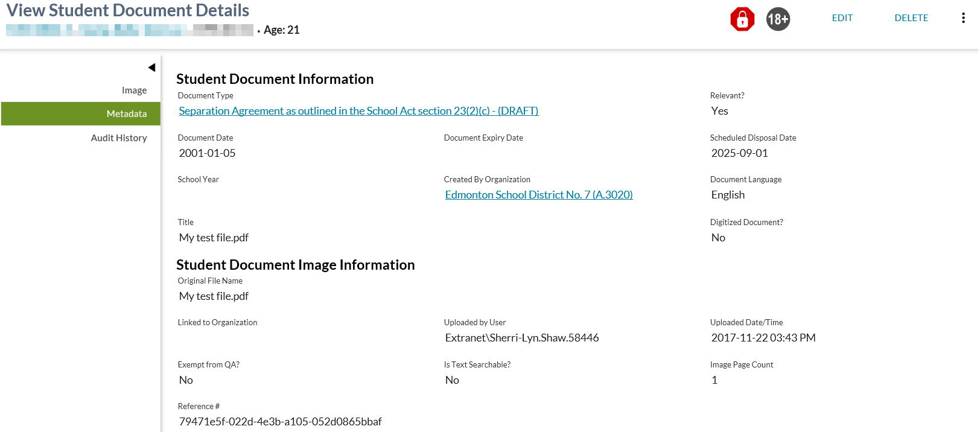The image size is (980, 432).
Task: Open the vertical three-dot more options menu
Action: 963,18
